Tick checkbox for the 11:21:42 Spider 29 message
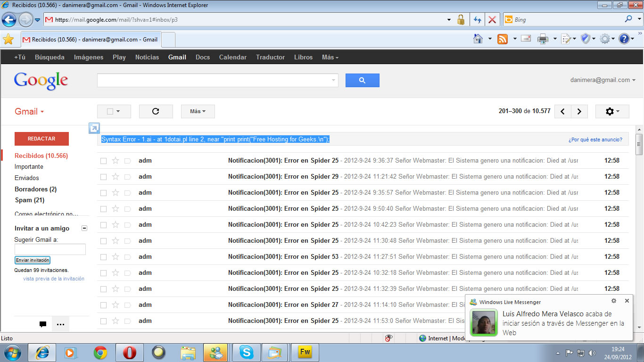 [104, 177]
